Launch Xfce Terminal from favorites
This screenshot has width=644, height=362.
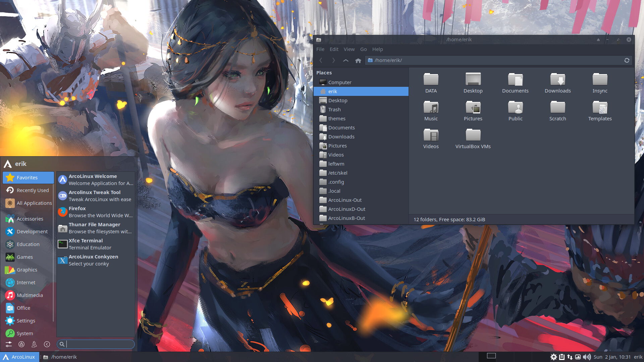coord(96,244)
